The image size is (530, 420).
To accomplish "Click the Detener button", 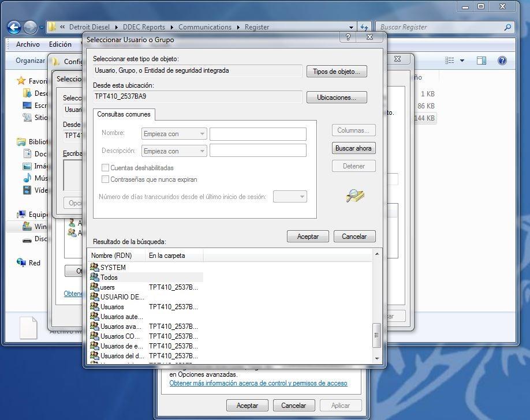I will (353, 166).
